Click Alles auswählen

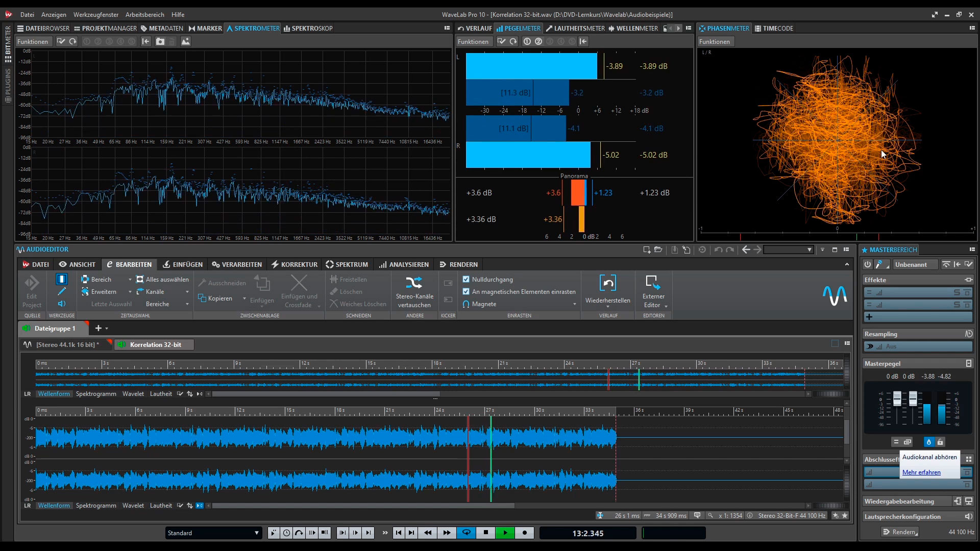point(162,280)
